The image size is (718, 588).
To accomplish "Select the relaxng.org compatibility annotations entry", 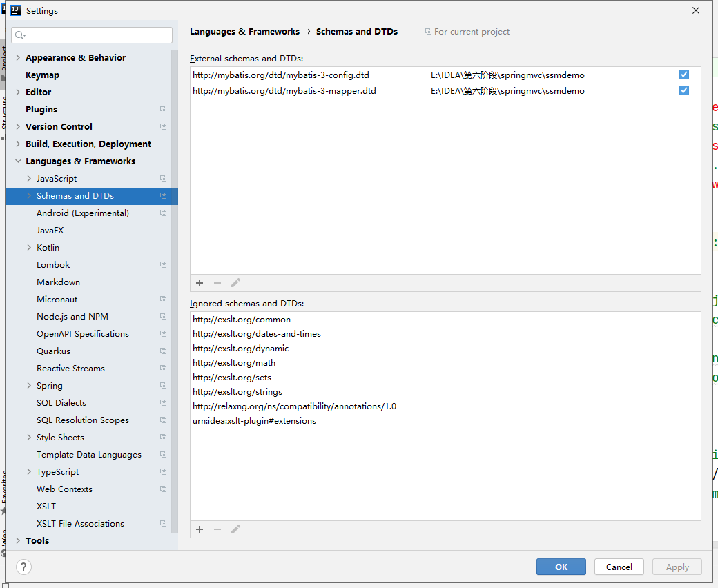I will (445, 406).
